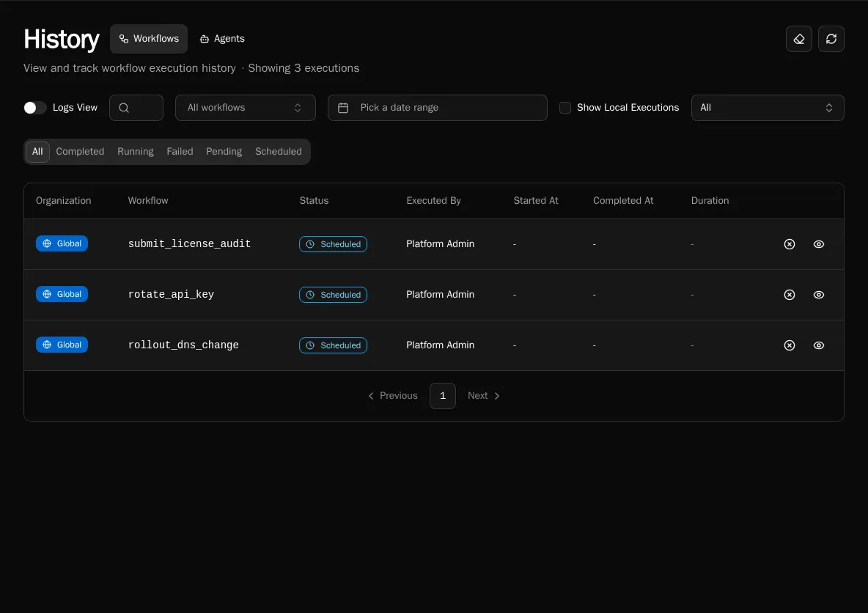This screenshot has height=613, width=868.
Task: Filter by the Scheduled status tab
Action: [x=278, y=152]
